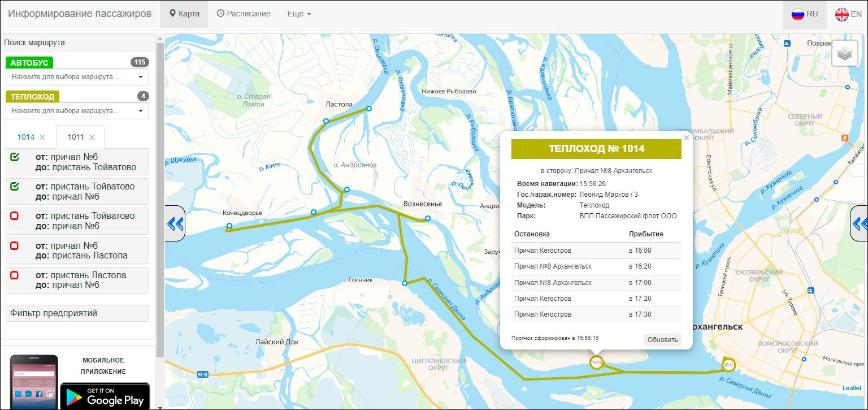Viewport: 868px width, 410px height.
Task: Switch language to English flag EN
Action: (x=848, y=14)
